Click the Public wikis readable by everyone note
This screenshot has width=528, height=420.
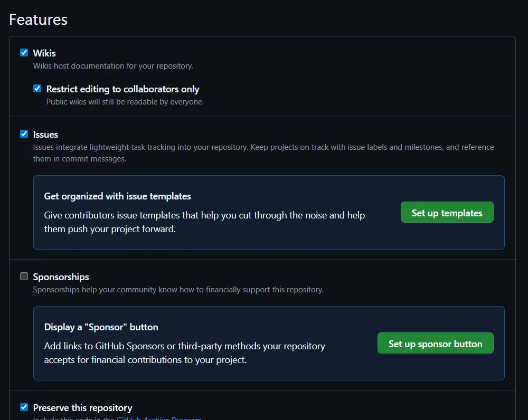(125, 102)
